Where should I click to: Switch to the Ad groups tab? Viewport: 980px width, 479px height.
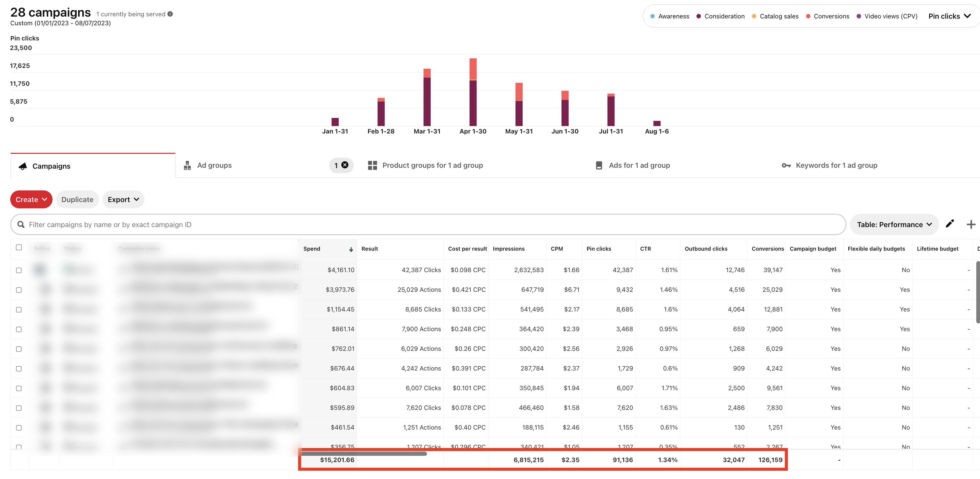214,165
